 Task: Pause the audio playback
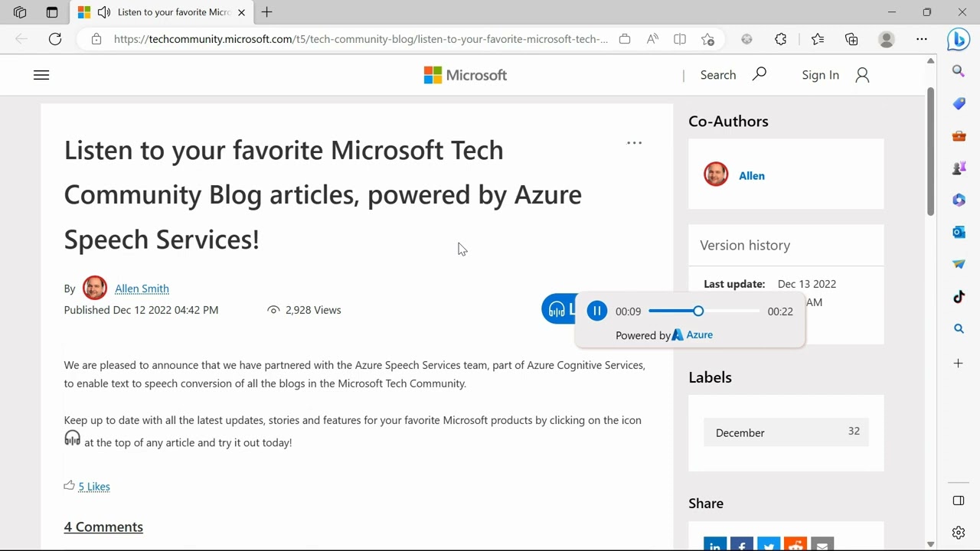click(x=596, y=311)
